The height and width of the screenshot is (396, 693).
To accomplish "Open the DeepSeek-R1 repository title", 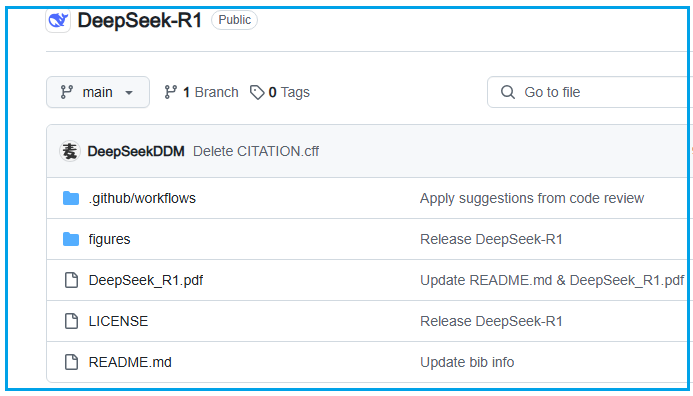I will pyautogui.click(x=140, y=20).
